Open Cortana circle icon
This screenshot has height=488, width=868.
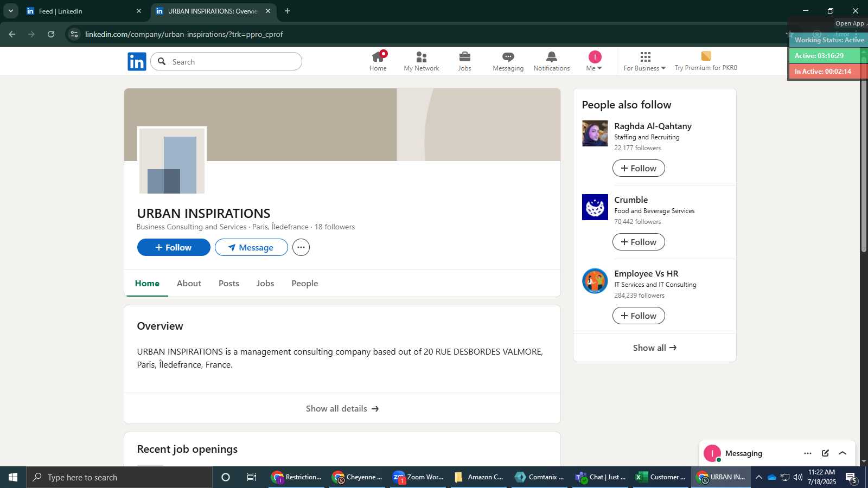(226, 477)
